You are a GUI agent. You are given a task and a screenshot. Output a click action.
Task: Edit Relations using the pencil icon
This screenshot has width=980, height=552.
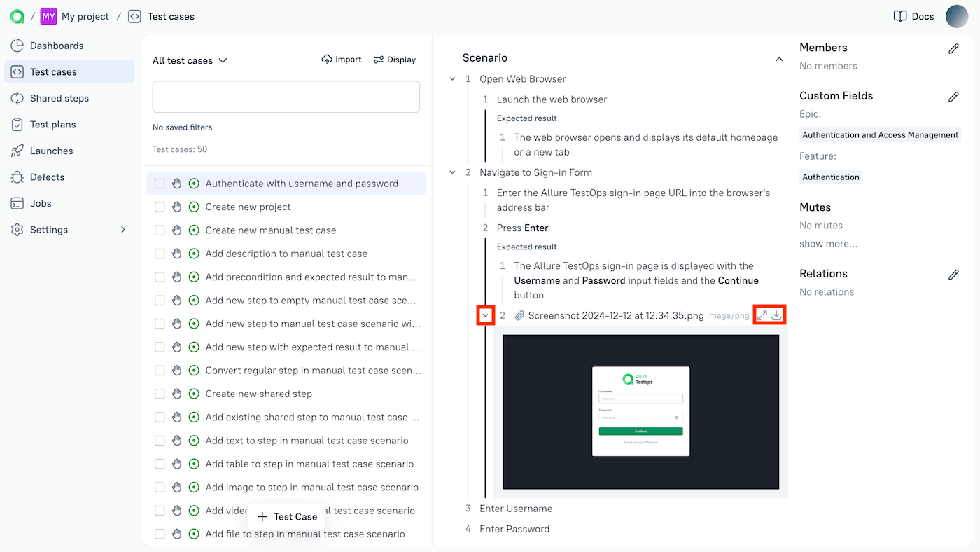point(953,275)
